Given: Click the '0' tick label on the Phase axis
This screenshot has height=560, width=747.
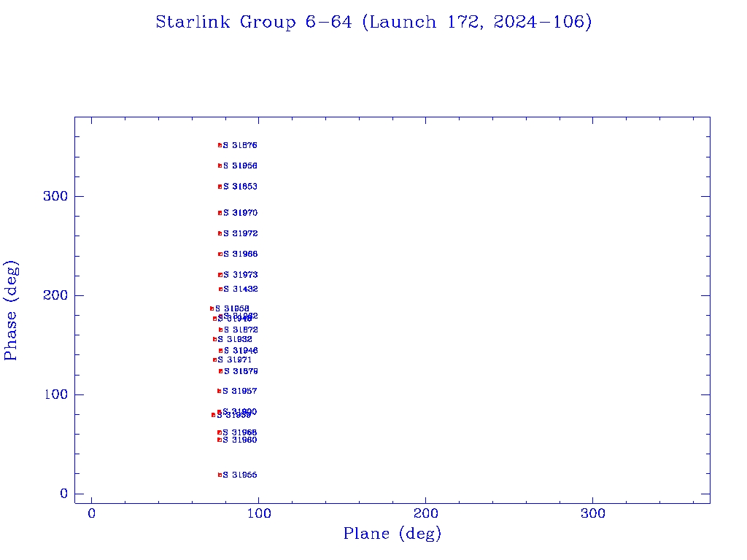Looking at the screenshot, I should 64,494.
